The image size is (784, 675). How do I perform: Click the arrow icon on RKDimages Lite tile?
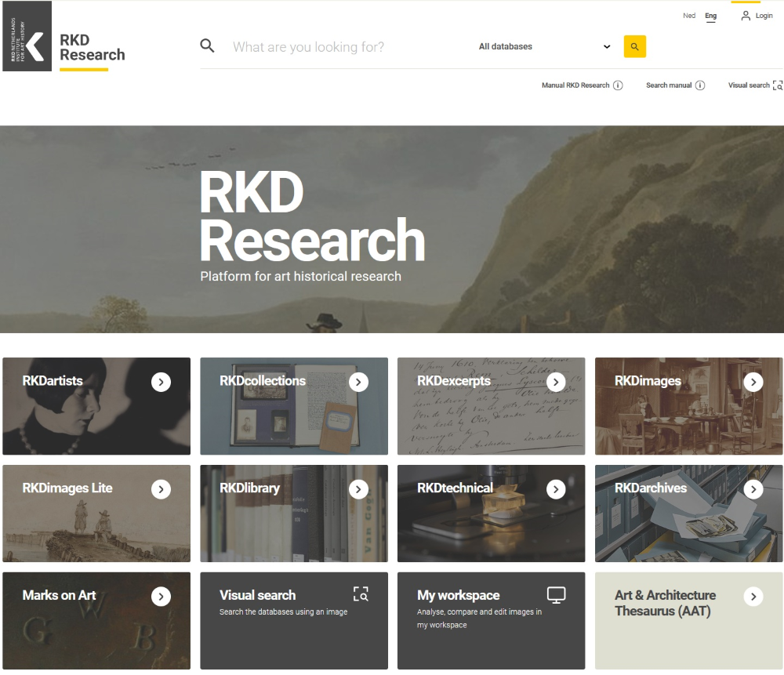161,489
